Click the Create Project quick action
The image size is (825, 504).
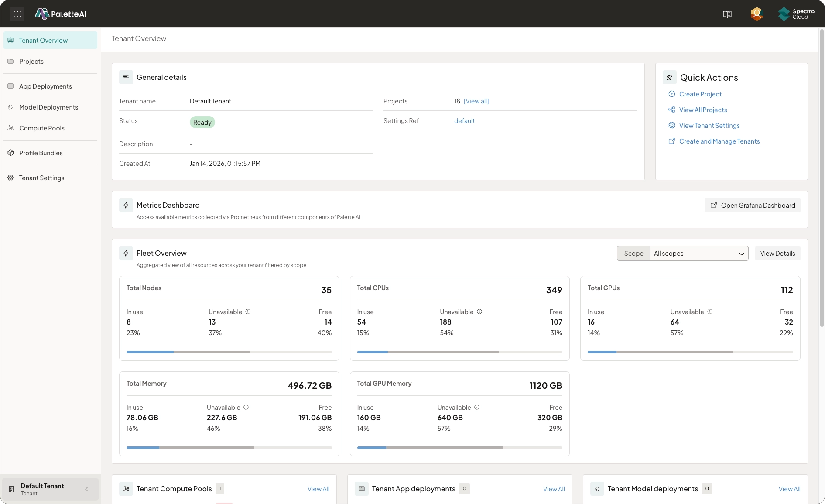coord(695,94)
